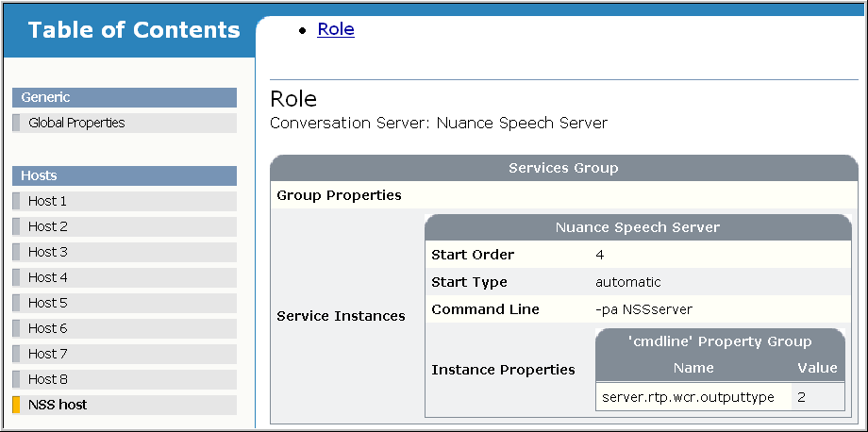Click the Hosts section header
The height and width of the screenshot is (432, 868).
tap(124, 175)
